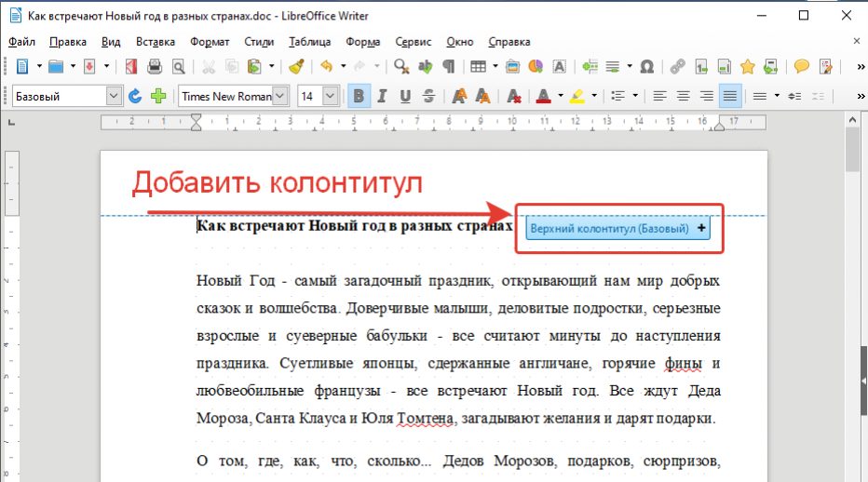Open the Таблица menu

309,42
